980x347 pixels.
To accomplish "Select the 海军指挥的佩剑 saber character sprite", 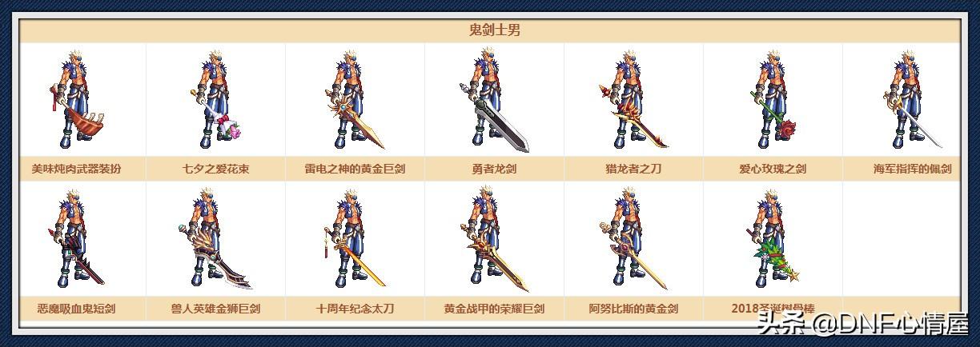I will [913, 100].
